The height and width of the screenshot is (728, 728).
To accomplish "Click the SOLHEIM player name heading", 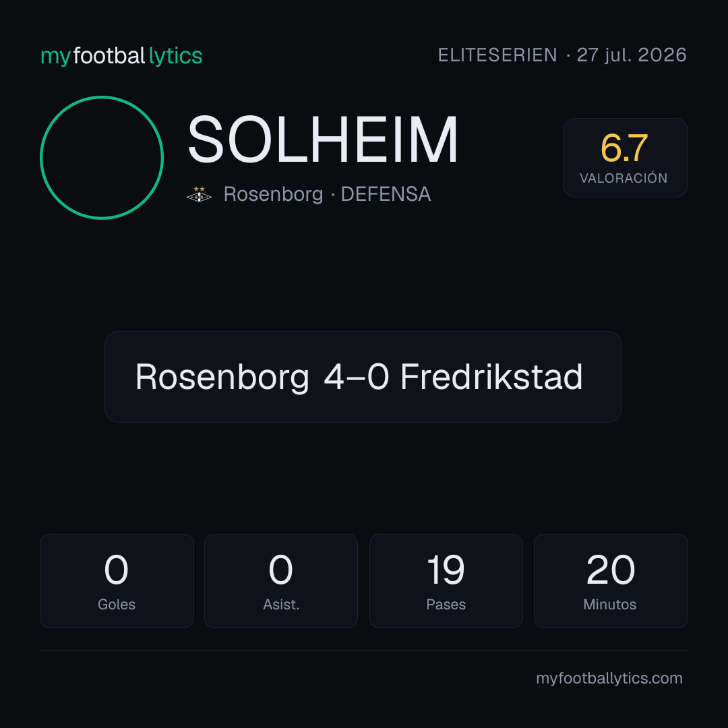I will point(323,140).
